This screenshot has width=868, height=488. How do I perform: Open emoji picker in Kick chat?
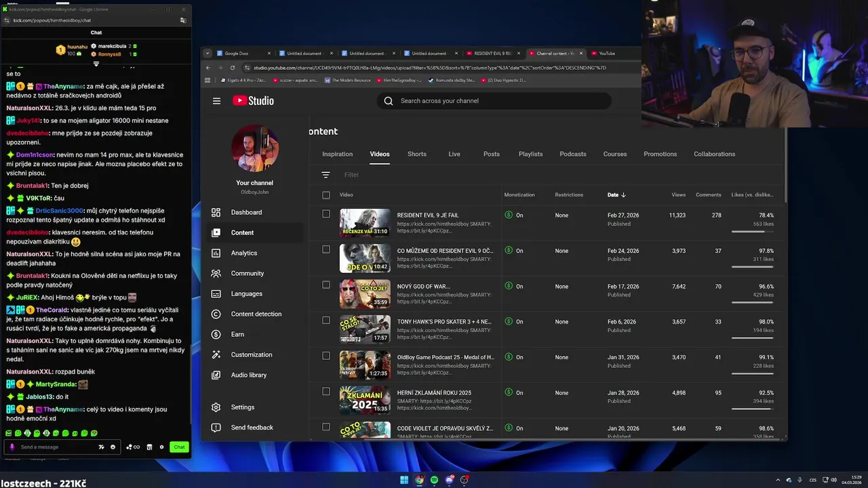(x=113, y=447)
